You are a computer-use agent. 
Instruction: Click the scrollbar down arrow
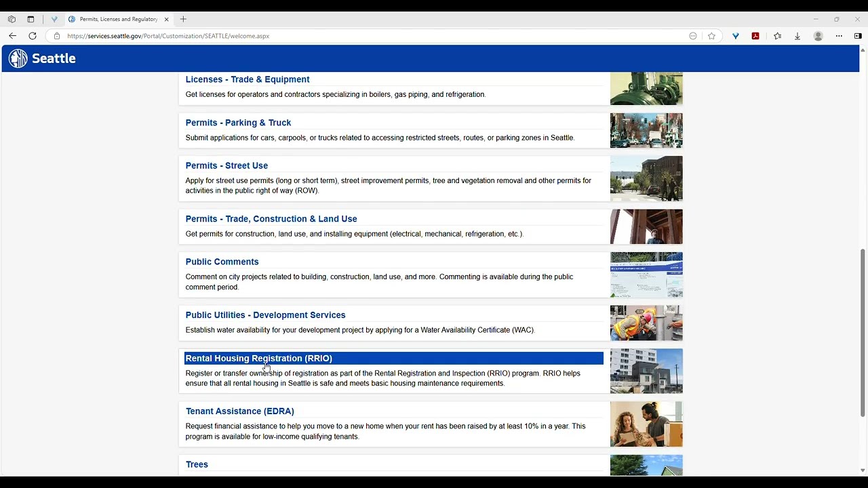(863, 470)
